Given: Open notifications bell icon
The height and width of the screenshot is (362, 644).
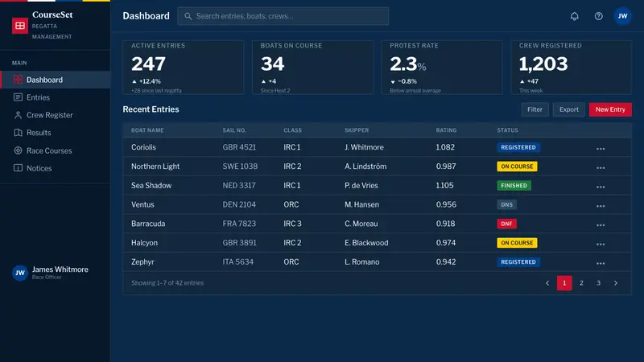Looking at the screenshot, I should click(574, 16).
